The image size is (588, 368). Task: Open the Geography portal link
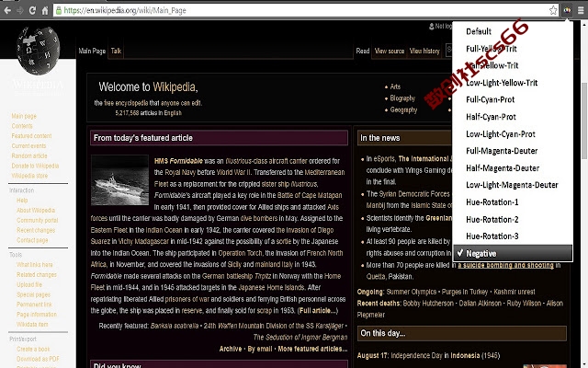click(403, 110)
